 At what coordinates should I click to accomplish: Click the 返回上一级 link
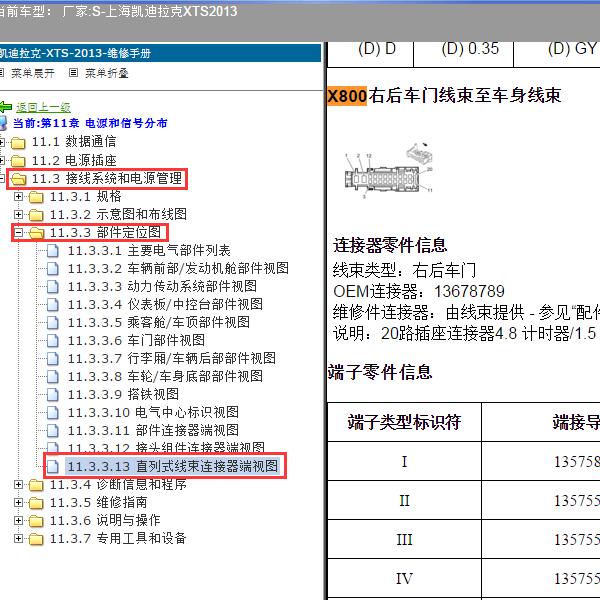coord(43,107)
